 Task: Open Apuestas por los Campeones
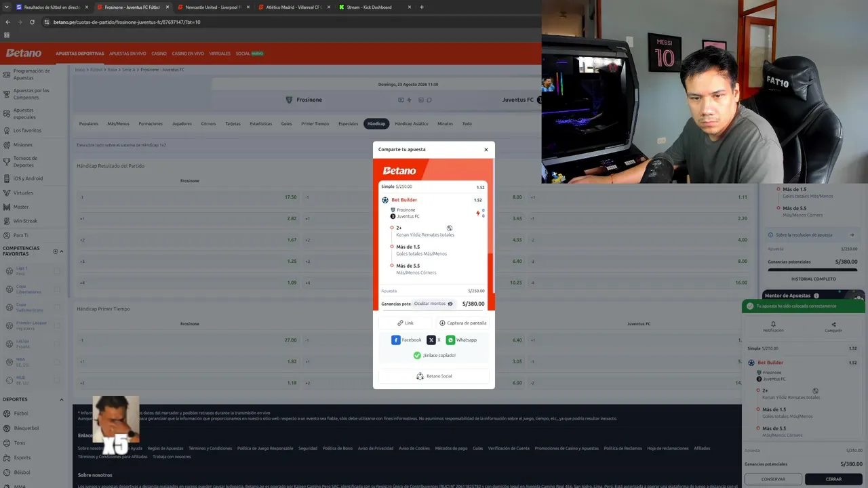(31, 94)
